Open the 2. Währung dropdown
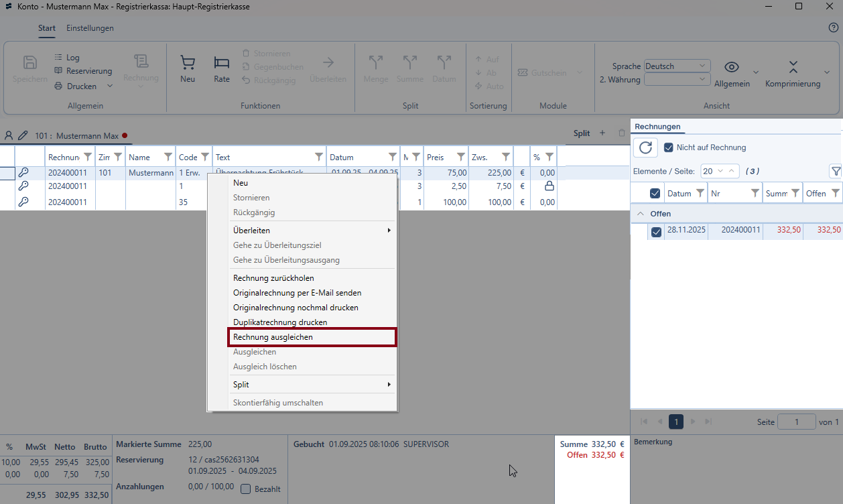This screenshot has width=843, height=504. (676, 80)
